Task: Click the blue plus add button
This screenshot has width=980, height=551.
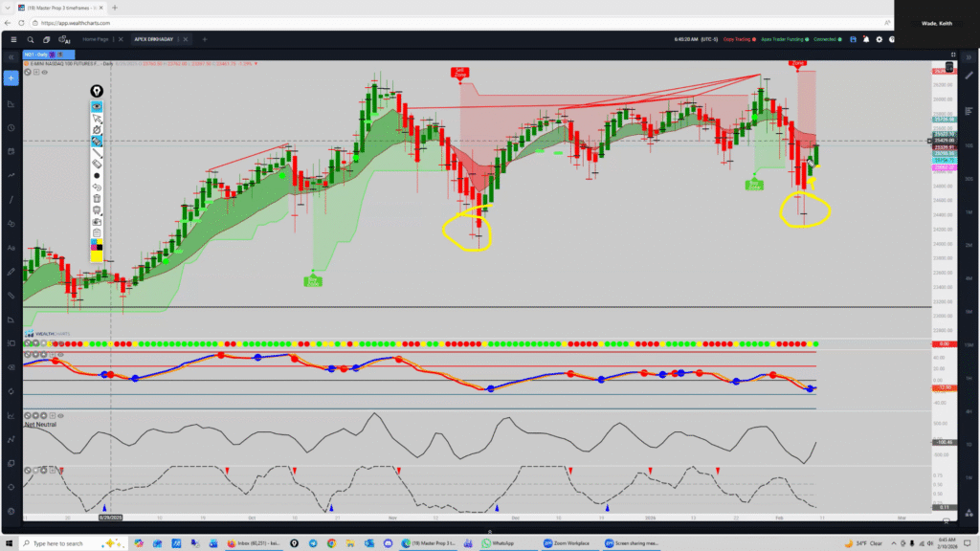Action: [x=12, y=77]
